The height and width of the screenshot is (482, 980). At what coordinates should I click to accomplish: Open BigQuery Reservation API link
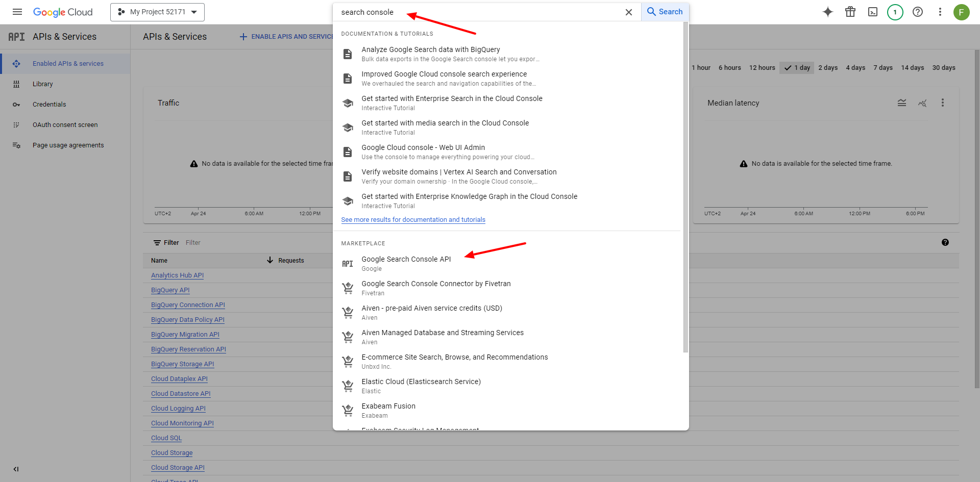pos(188,349)
